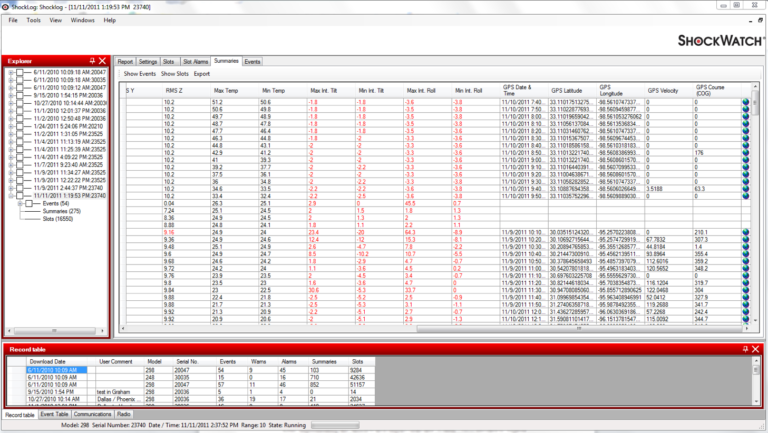Pin the Record table panel
The height and width of the screenshot is (433, 768).
click(744, 349)
